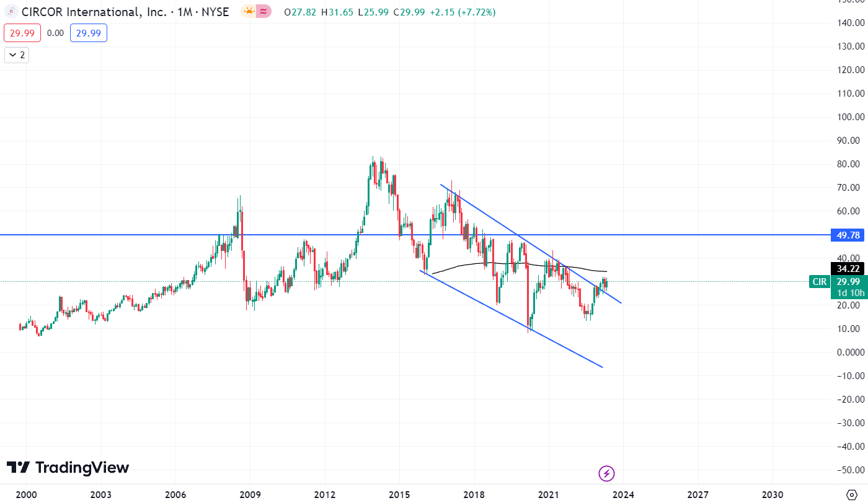Click the 34.22 moving average price label
This screenshot has height=503, width=868.
pos(848,269)
